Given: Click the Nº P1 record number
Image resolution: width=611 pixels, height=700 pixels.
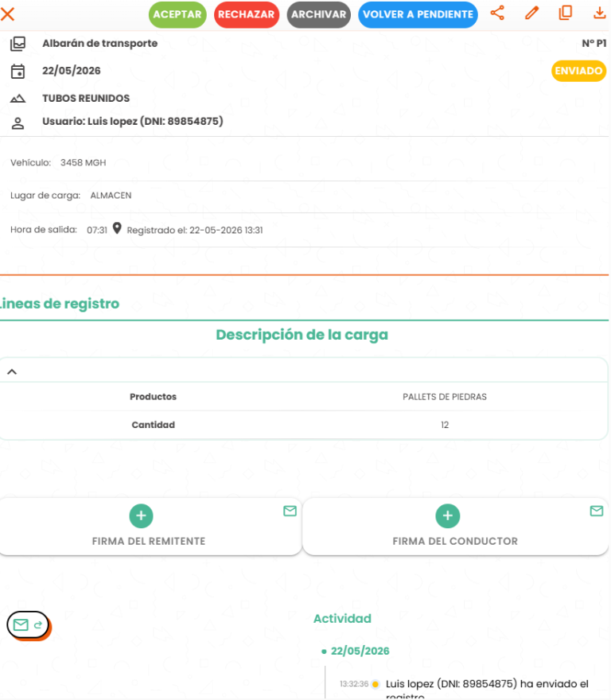Looking at the screenshot, I should click(x=594, y=43).
